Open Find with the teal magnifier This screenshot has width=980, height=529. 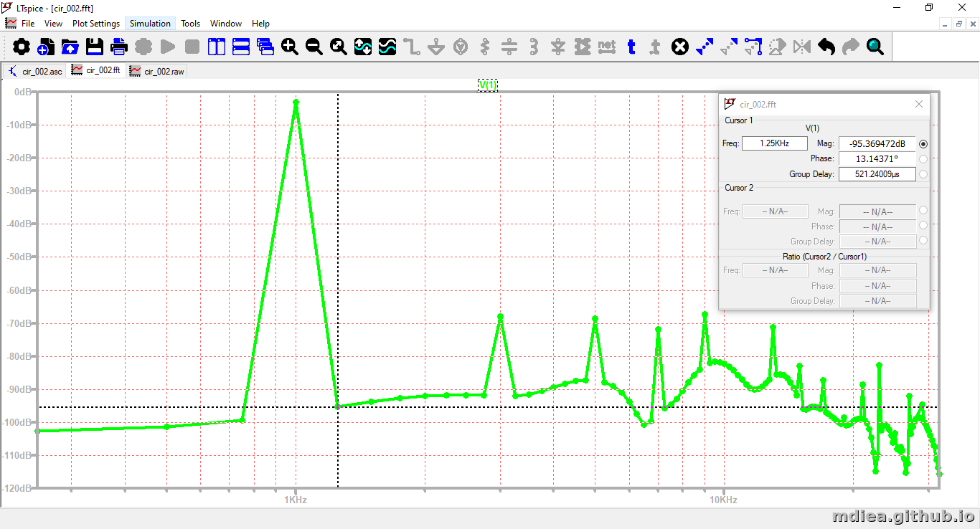click(x=875, y=47)
